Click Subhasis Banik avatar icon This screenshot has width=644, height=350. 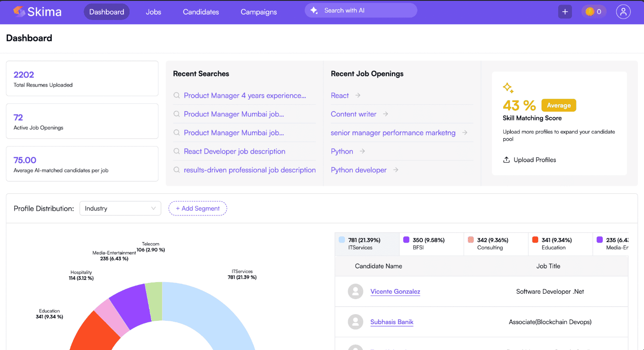pos(355,322)
